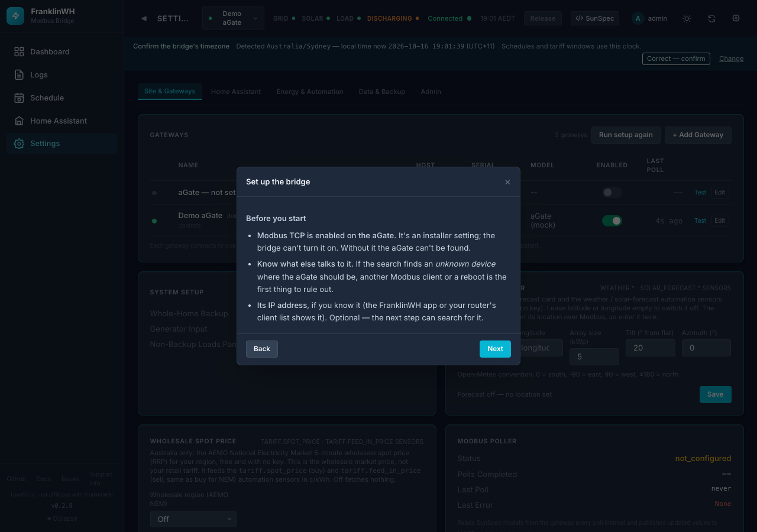
Task: Toggle the light/dark theme sun icon
Action: 687,18
